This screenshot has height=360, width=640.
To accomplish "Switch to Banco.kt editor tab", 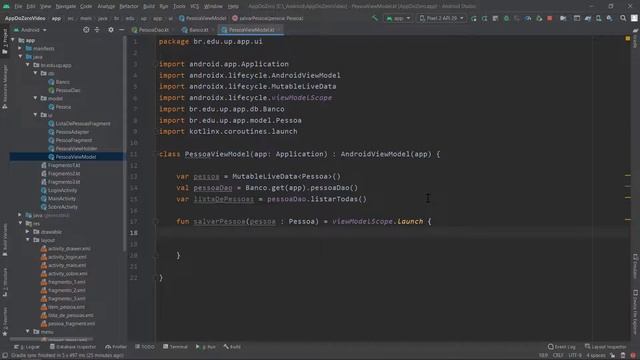I will (x=196, y=30).
